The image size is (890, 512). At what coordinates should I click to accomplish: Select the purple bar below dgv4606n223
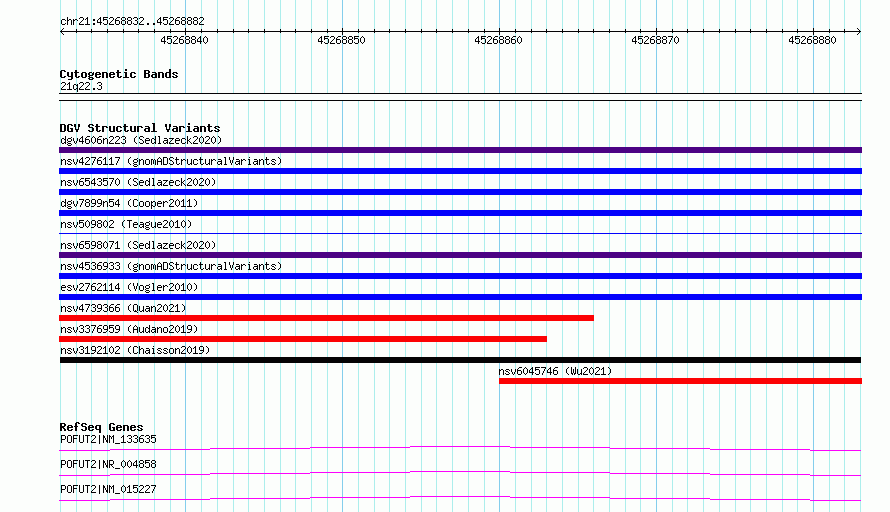pyautogui.click(x=460, y=150)
